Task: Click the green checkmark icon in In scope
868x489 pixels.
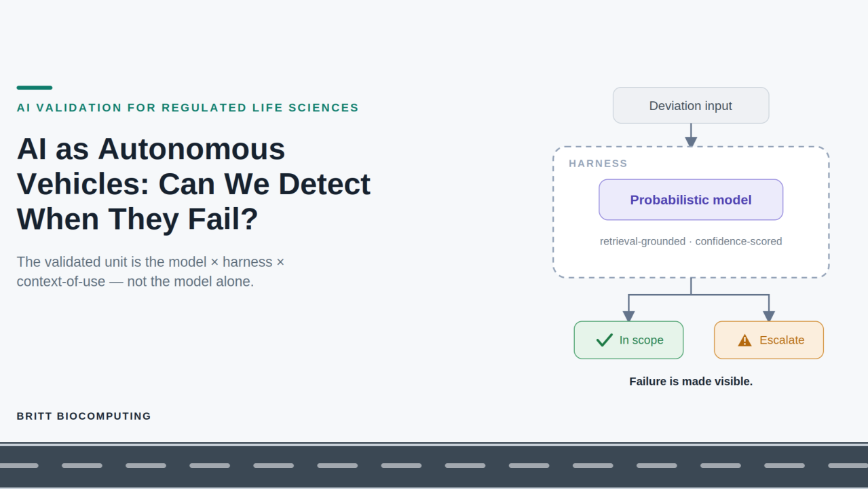Action: tap(604, 340)
